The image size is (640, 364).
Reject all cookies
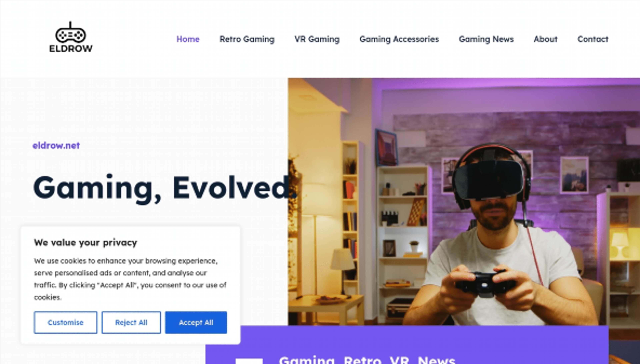131,323
